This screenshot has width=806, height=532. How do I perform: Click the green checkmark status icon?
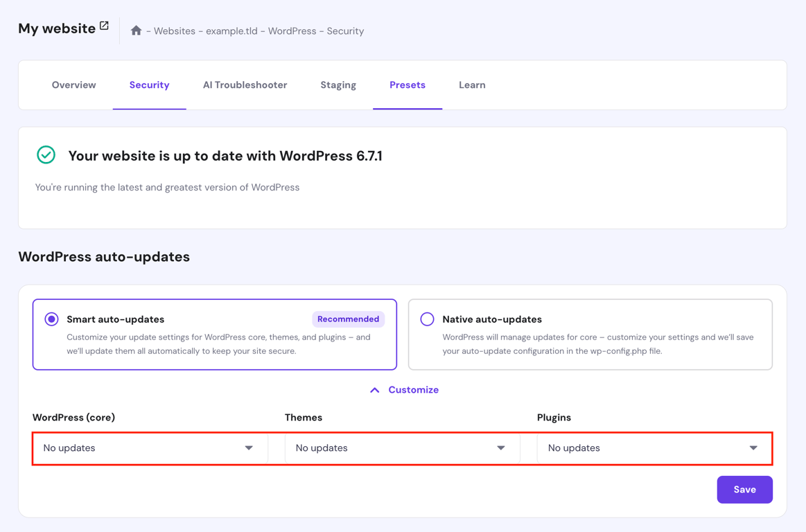(46, 155)
